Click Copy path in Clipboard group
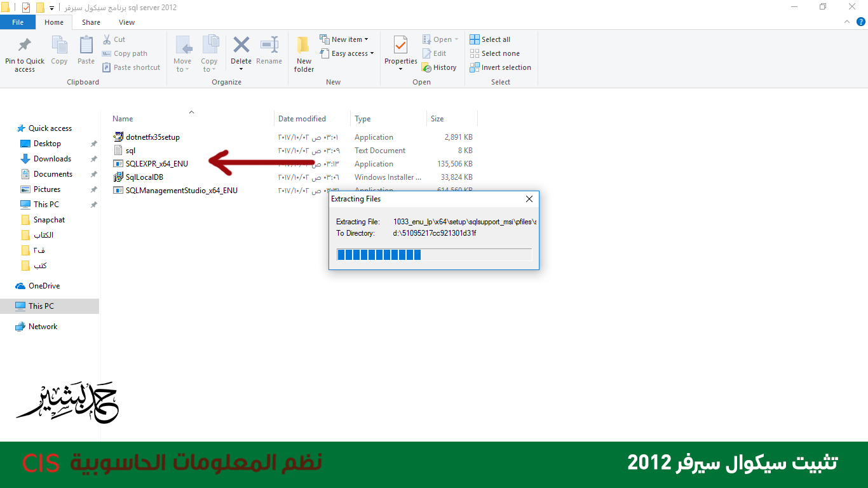Viewport: 868px width, 488px height. 125,53
